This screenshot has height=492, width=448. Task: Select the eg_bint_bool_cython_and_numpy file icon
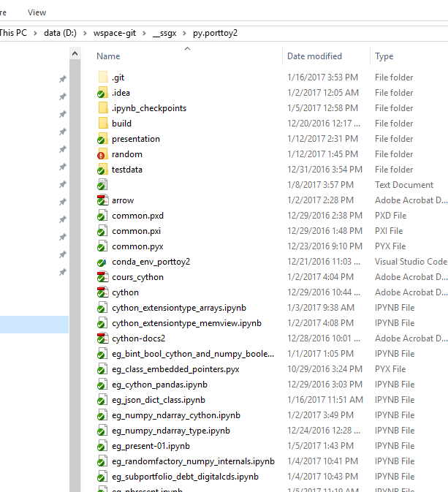[x=102, y=354]
